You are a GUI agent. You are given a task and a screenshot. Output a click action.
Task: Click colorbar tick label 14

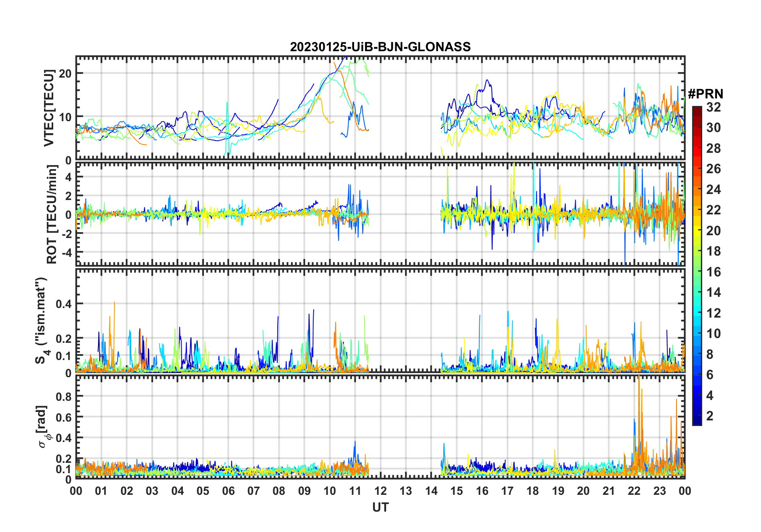[713, 292]
